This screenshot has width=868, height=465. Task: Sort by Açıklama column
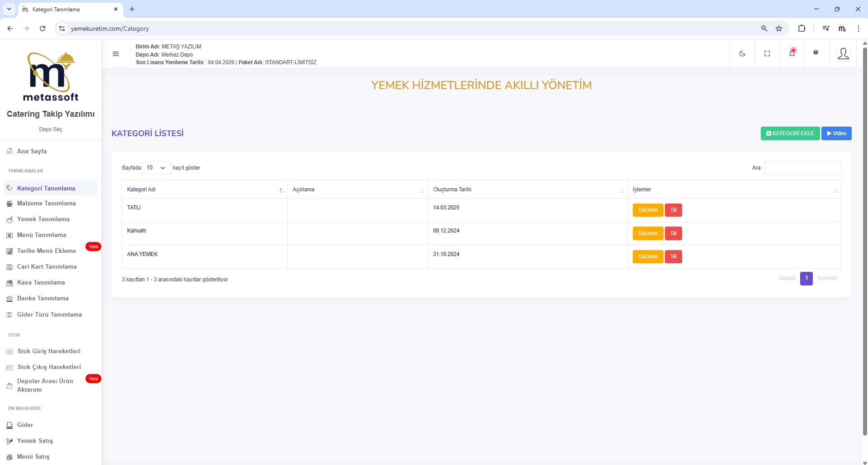(357, 190)
